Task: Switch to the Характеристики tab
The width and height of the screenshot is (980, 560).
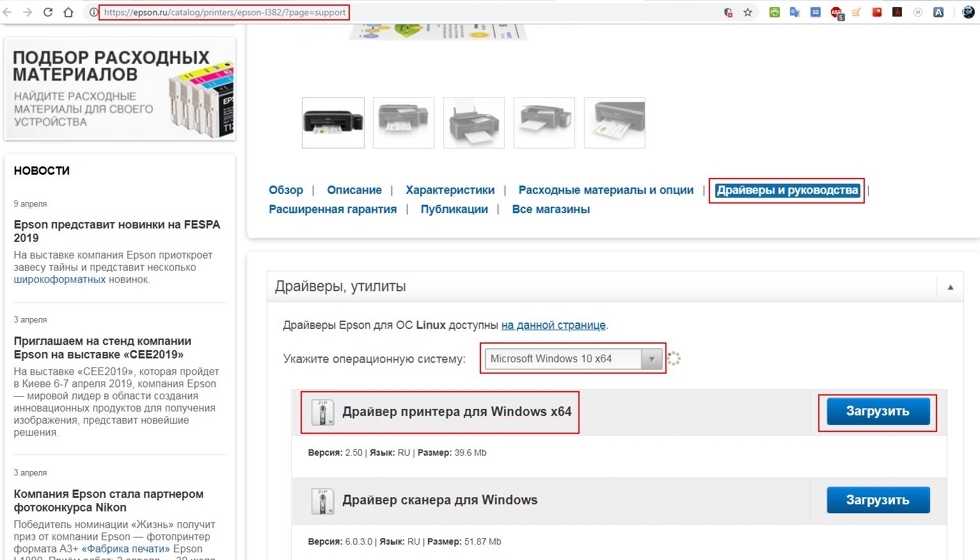Action: click(450, 190)
